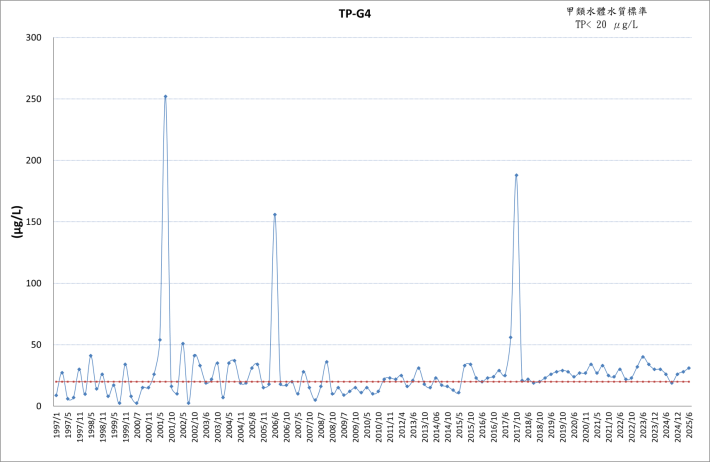Select the 200 y-axis value

pyautogui.click(x=33, y=160)
